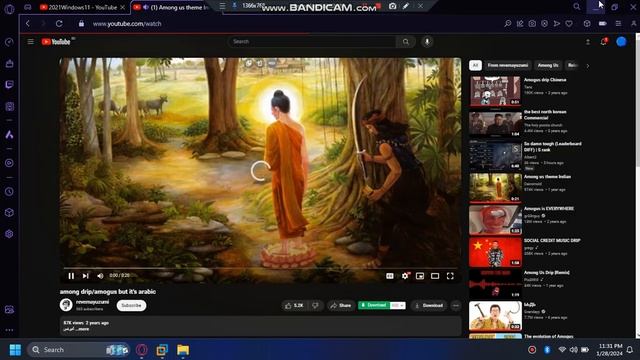
Task: Take a snapshot with browser camera icon
Action: [x=532, y=24]
